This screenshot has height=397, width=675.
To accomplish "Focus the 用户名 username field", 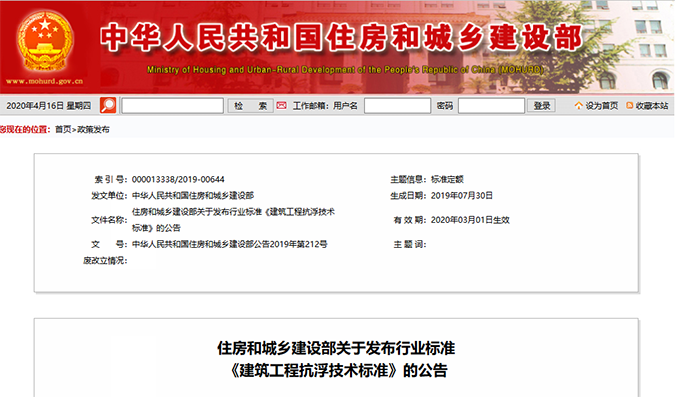I will pyautogui.click(x=397, y=106).
